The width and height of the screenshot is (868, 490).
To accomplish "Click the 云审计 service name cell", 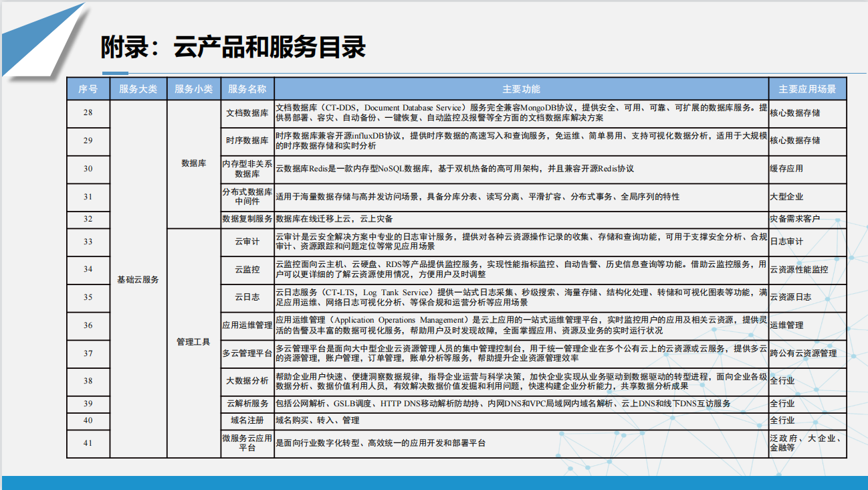I will click(x=247, y=242).
